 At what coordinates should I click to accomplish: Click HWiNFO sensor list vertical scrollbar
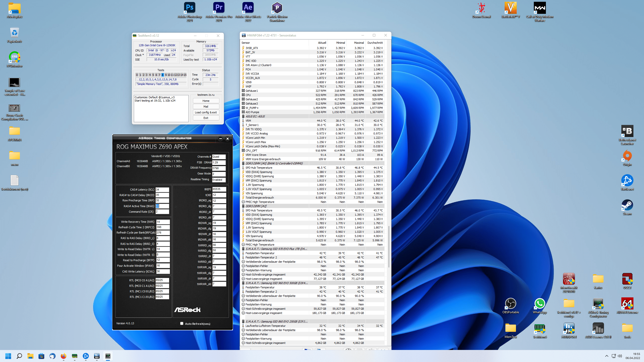[389, 246]
